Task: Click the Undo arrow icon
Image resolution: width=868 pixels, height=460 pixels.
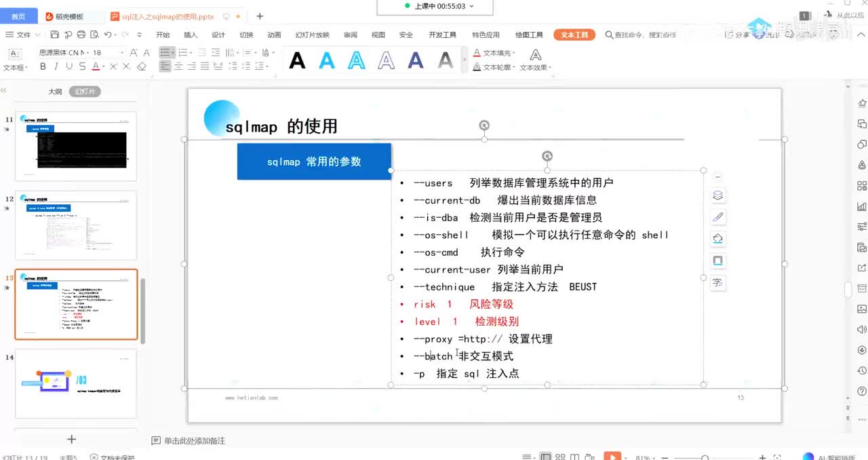Action: click(x=108, y=35)
